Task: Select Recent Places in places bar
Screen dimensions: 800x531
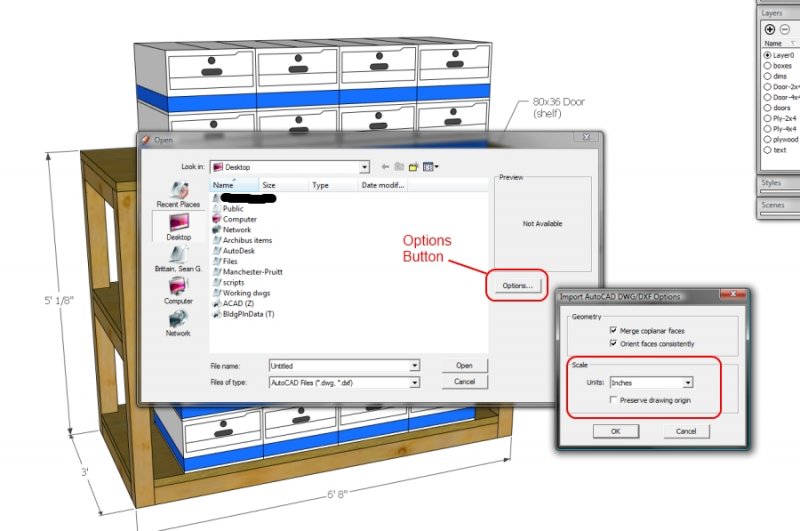Action: (178, 194)
